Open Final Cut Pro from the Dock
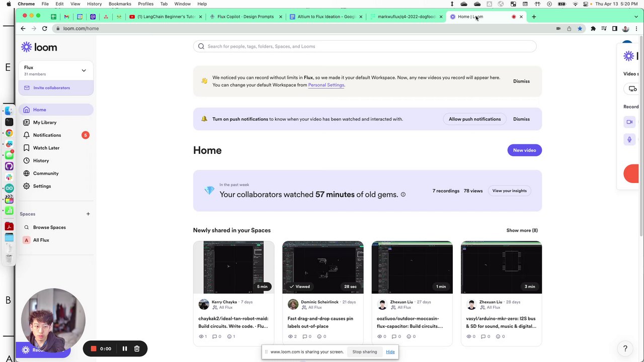Image resolution: width=644 pixels, height=362 pixels. click(x=9, y=199)
